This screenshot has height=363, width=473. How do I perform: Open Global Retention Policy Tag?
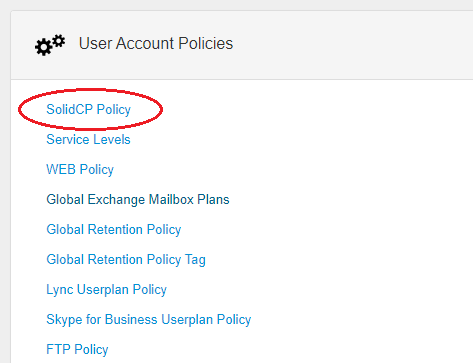[x=126, y=260]
